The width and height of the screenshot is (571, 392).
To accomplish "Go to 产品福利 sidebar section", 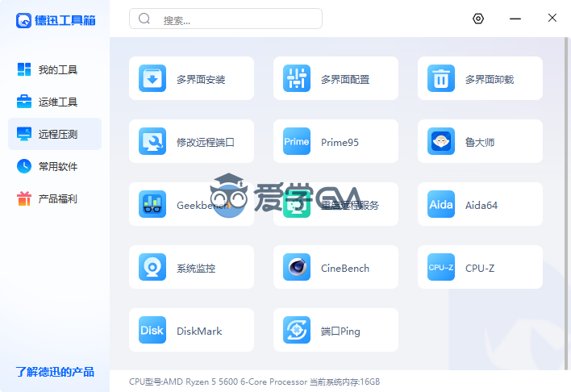I will (x=55, y=198).
